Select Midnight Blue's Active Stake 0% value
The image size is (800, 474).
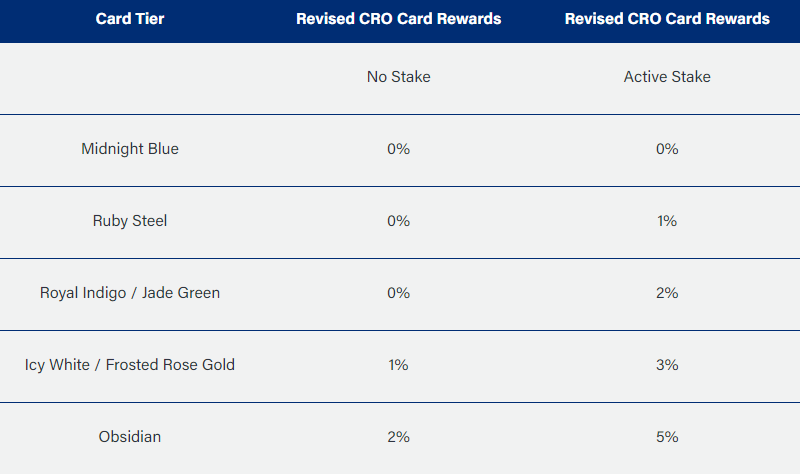(667, 149)
